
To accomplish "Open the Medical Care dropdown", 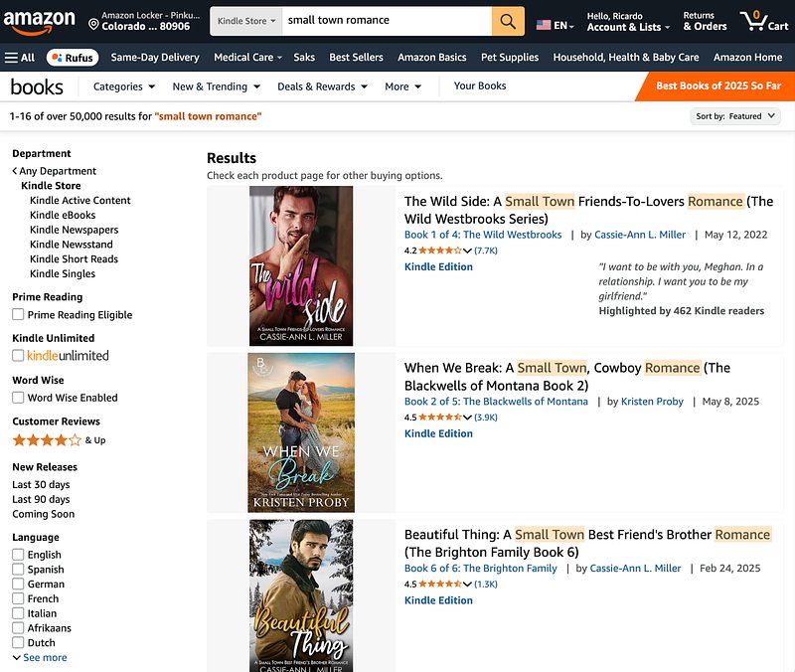I will (x=247, y=58).
